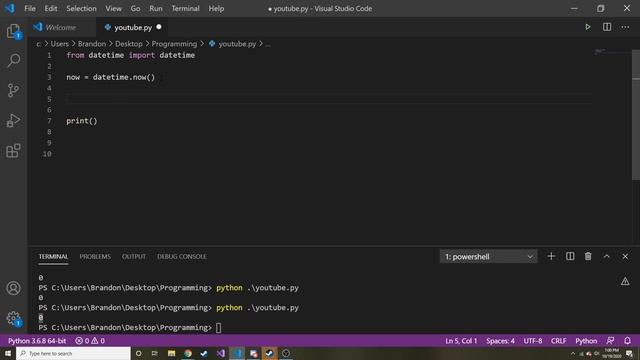This screenshot has width=640, height=360.
Task: Open File Explorer from taskbar
Action: click(x=171, y=353)
